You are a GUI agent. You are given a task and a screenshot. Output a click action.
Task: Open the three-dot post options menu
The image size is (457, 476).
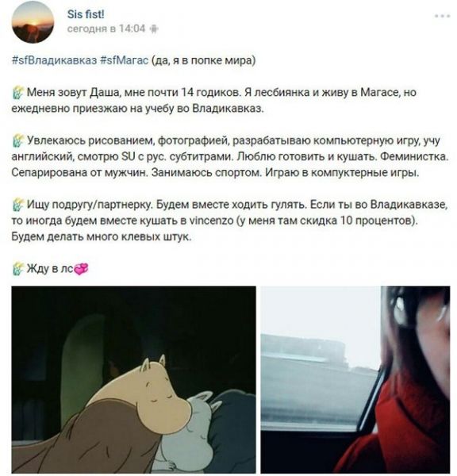click(442, 16)
